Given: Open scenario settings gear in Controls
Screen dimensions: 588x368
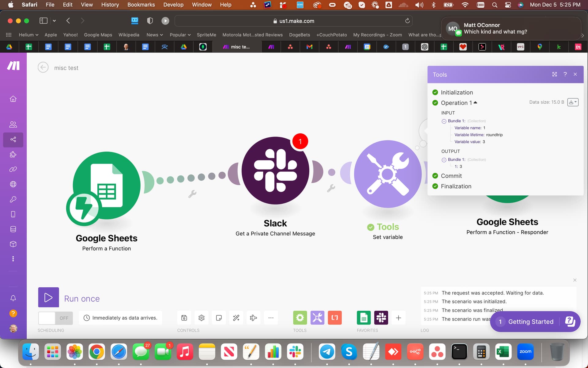Looking at the screenshot, I should (x=201, y=318).
